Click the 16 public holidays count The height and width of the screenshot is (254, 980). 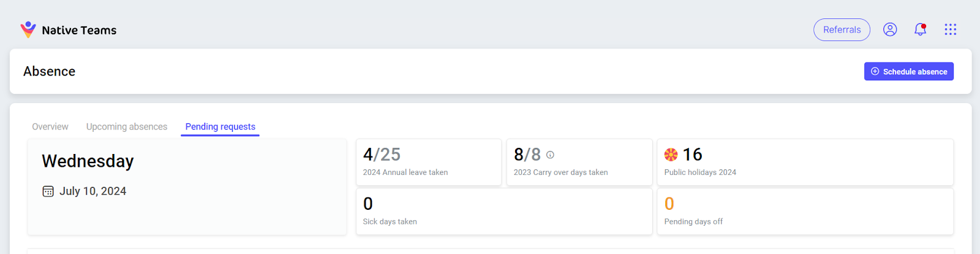[x=692, y=155]
